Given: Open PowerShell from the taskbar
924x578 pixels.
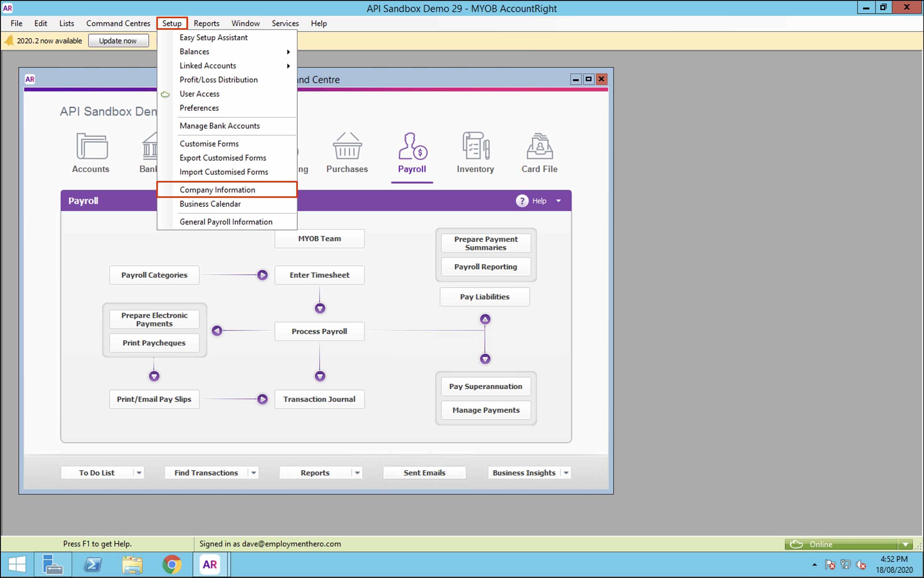Looking at the screenshot, I should [x=93, y=564].
